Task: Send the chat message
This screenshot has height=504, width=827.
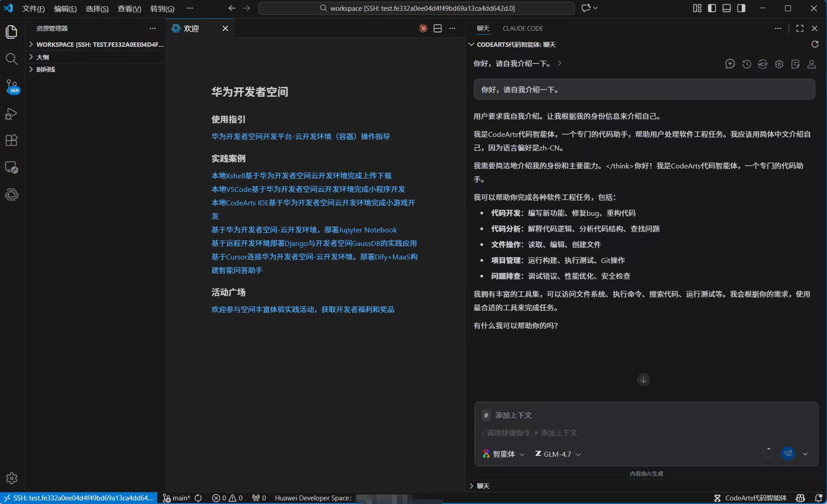Action: click(788, 454)
